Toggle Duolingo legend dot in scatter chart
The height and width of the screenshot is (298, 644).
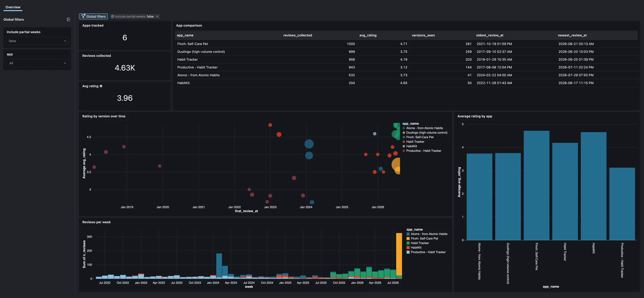(404, 133)
